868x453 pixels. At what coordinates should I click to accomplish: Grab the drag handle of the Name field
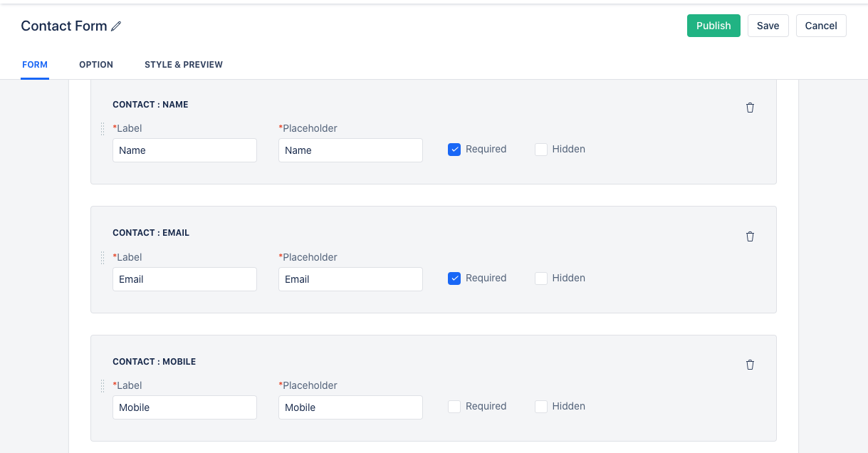tap(103, 129)
